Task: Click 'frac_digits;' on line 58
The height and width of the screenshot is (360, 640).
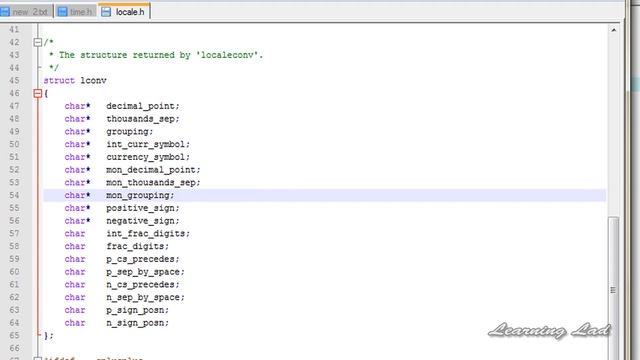Action: point(138,246)
